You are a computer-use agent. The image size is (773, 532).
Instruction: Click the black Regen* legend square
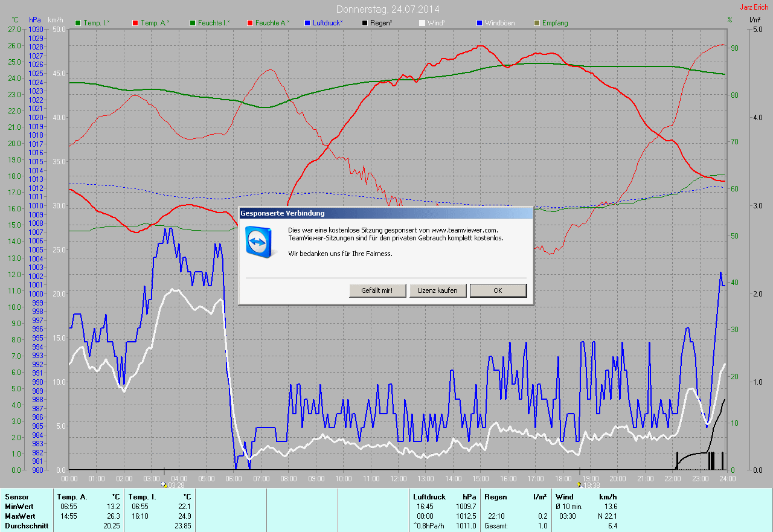tap(365, 23)
